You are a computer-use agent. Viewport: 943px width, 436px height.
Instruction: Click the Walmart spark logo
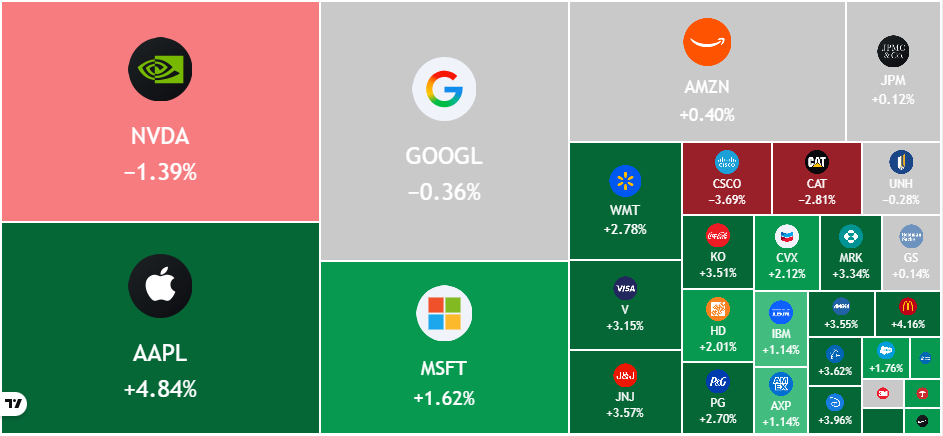[625, 181]
